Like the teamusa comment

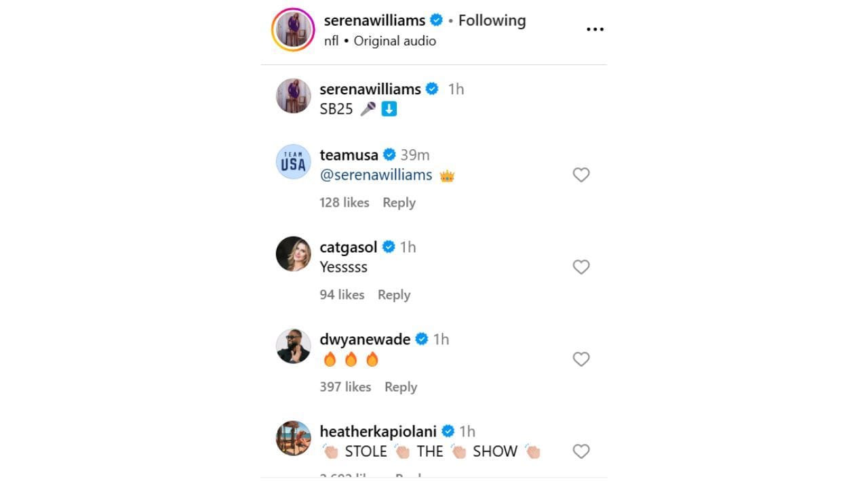tap(581, 175)
